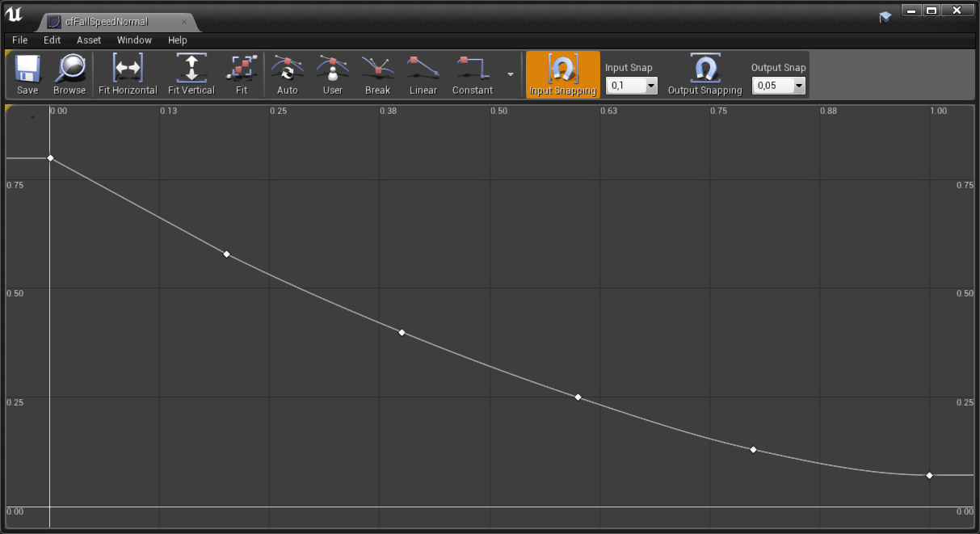Open the Edit menu
980x534 pixels.
point(53,40)
